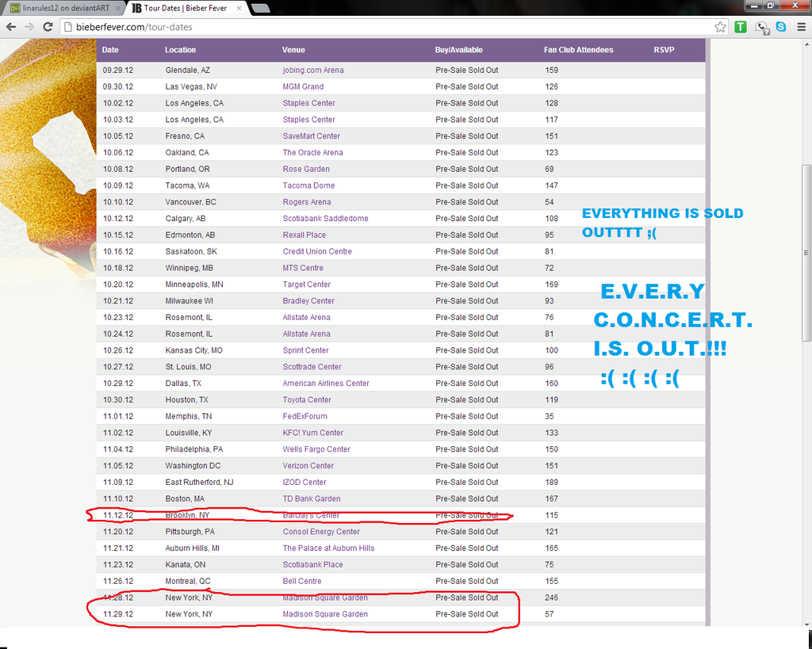Select the "Vancouver, BC" location cell

click(190, 202)
